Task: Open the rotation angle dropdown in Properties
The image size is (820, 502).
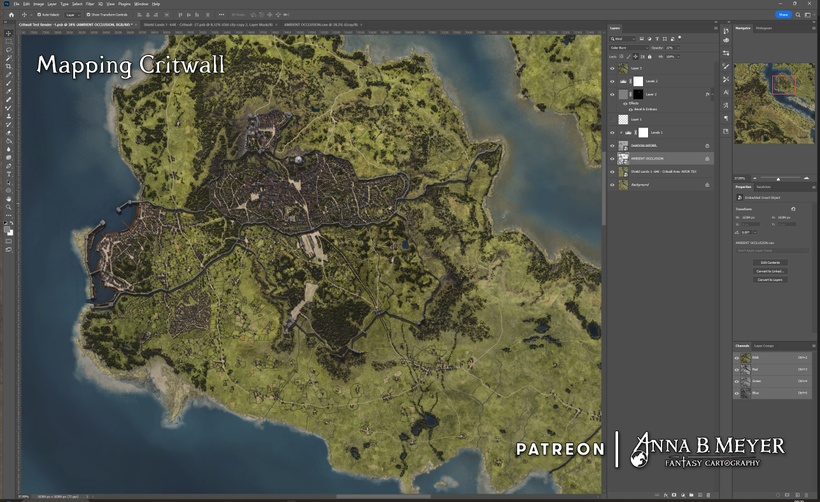Action: coord(755,232)
